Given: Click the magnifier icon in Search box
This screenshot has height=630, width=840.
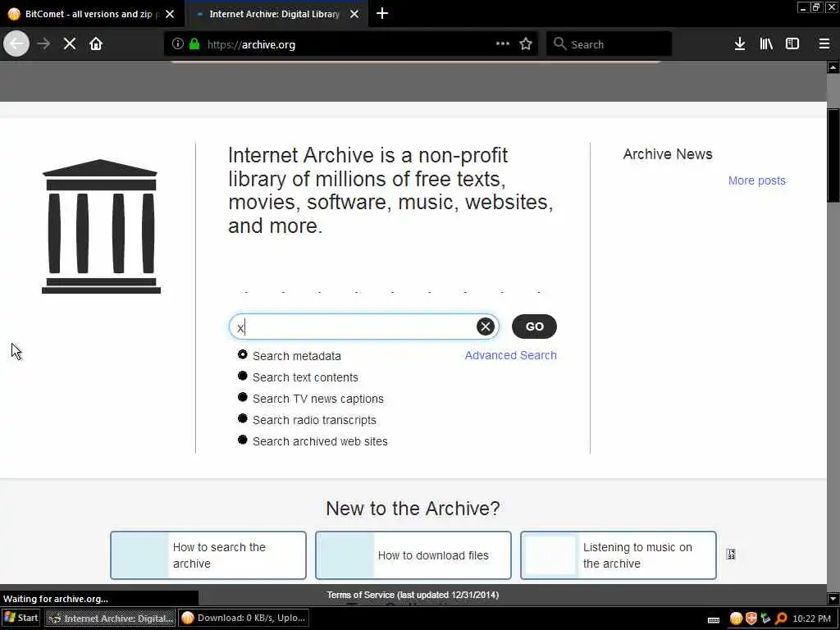Looking at the screenshot, I should [x=559, y=44].
